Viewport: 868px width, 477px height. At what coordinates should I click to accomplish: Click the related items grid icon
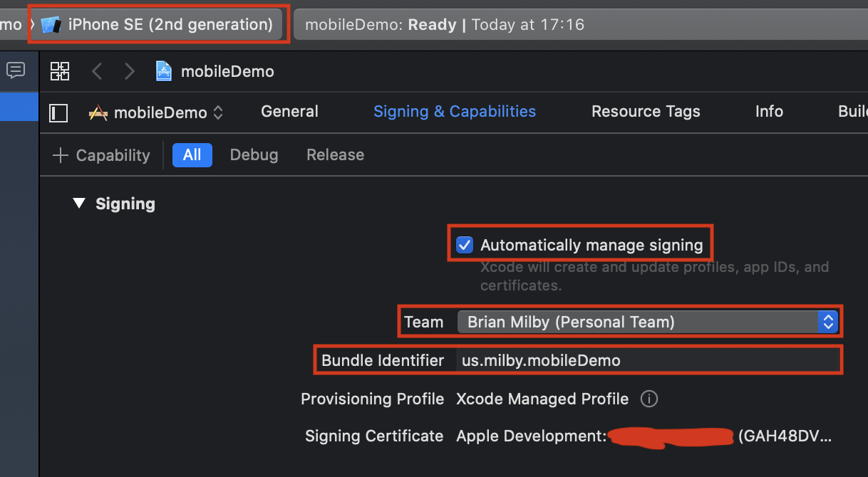pos(60,71)
